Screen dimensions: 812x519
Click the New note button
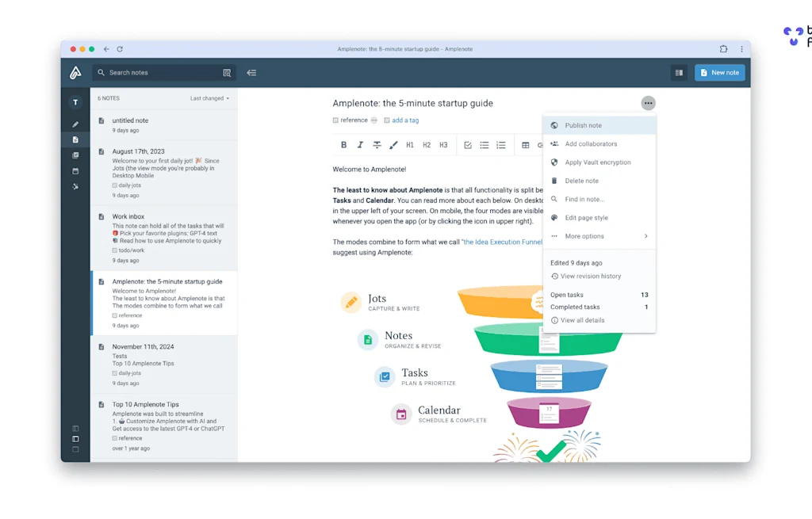pos(720,72)
